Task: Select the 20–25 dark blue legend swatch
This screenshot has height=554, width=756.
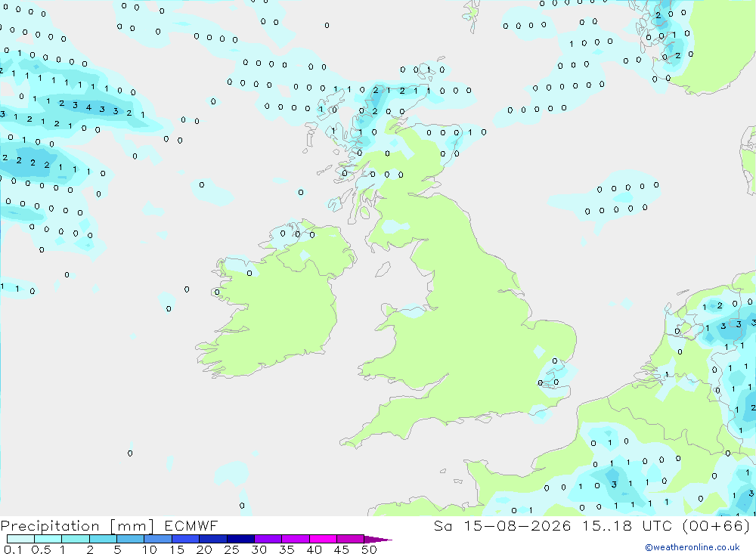Action: [x=212, y=539]
